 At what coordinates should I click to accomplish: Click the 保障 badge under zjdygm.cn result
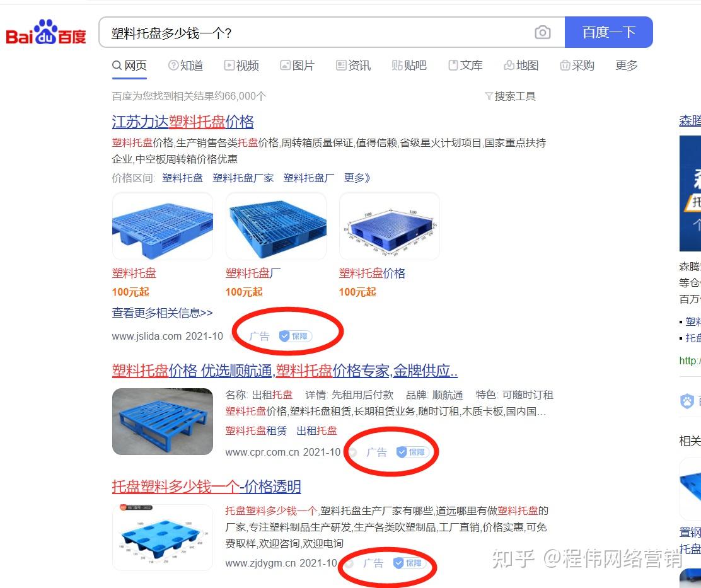click(409, 563)
